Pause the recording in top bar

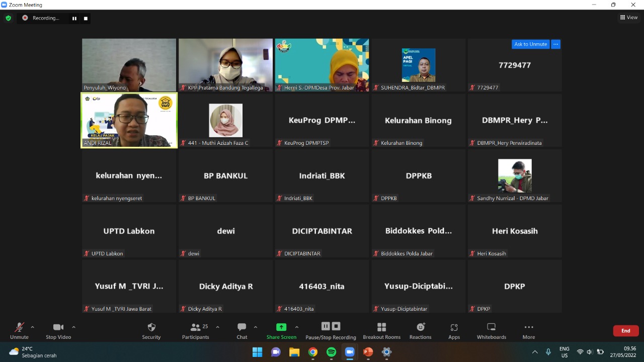[x=74, y=19]
